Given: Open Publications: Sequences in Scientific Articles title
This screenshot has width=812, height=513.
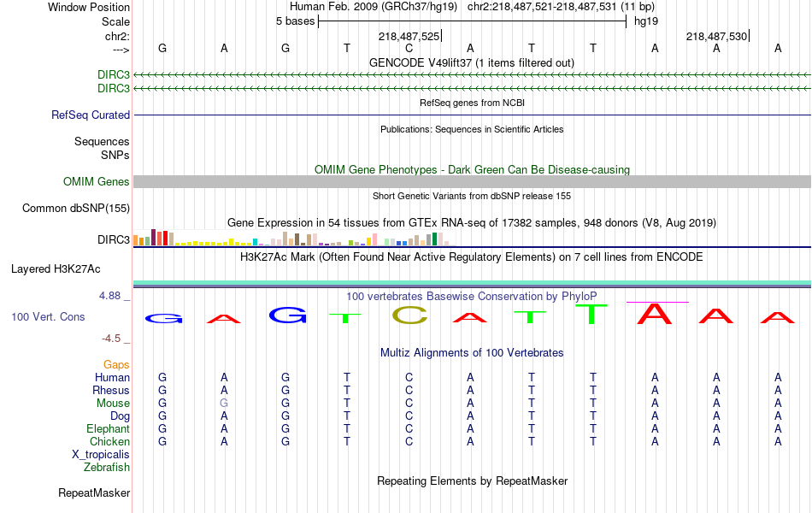Looking at the screenshot, I should coord(472,129).
